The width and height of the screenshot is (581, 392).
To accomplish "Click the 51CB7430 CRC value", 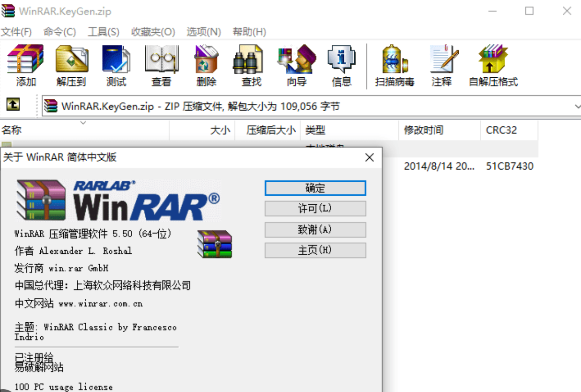I will coord(510,166).
